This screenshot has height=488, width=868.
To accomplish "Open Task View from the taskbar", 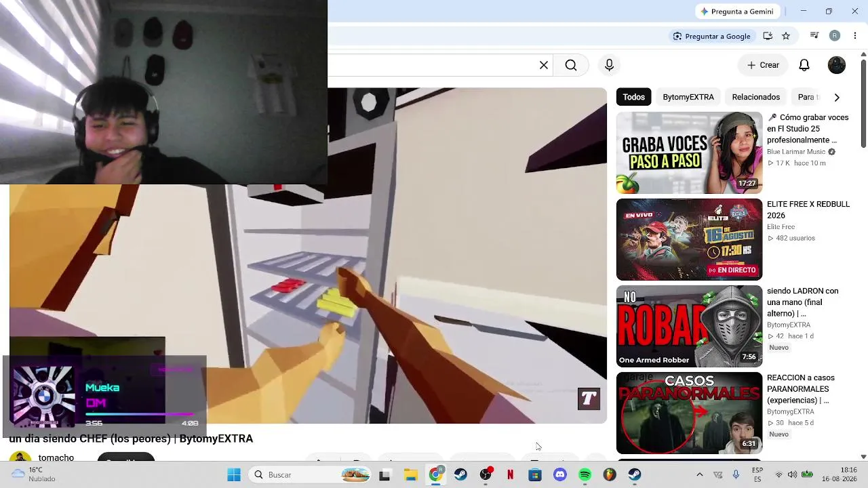I will [384, 474].
